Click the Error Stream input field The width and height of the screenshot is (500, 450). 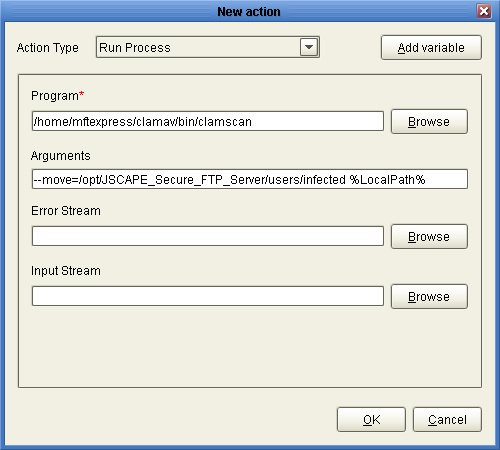(208, 236)
